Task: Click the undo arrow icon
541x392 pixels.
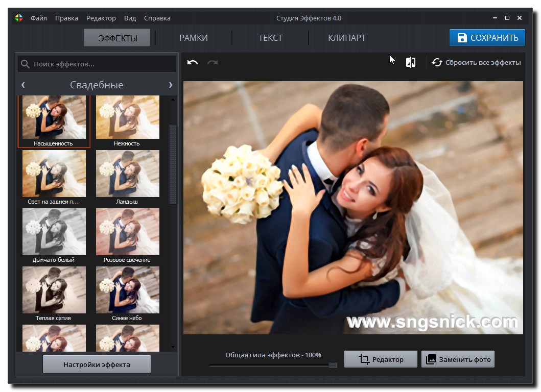Action: click(193, 62)
